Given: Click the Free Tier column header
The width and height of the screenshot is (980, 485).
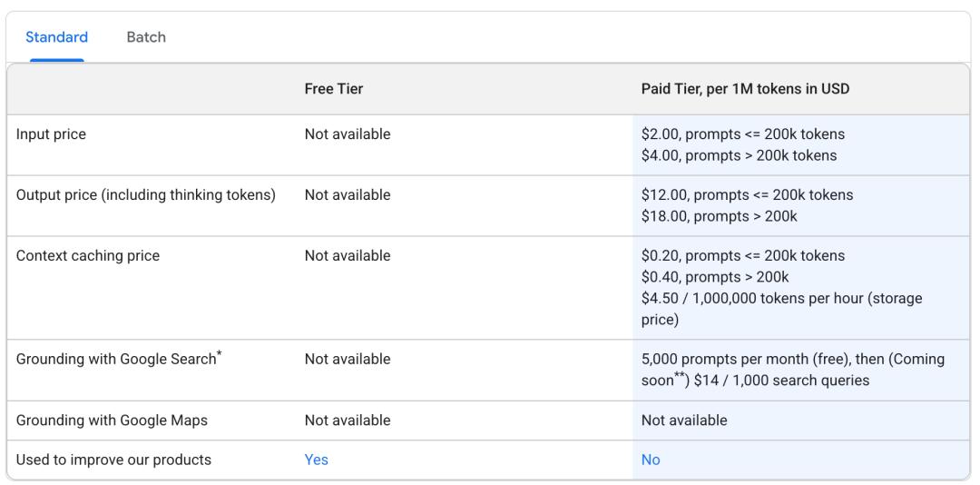Looking at the screenshot, I should pos(333,89).
